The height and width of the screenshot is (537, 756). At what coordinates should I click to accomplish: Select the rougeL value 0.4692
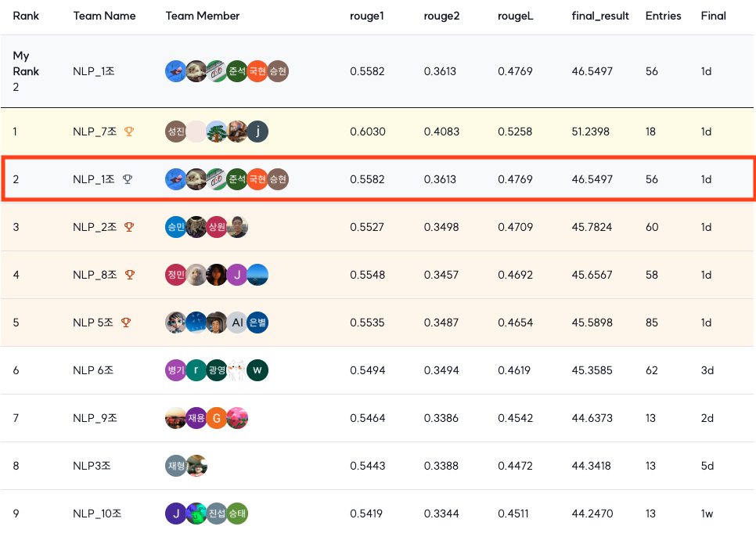516,274
